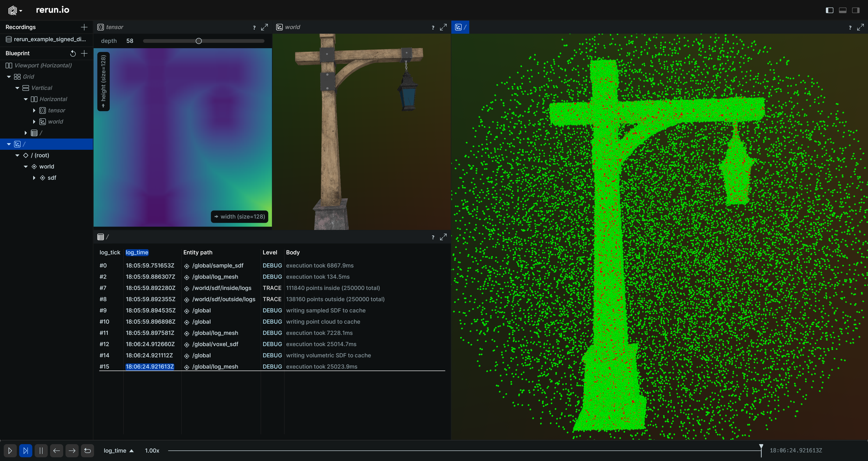Open the log_time timeline dropdown
Viewport: 868px width, 461px height.
coord(119,450)
